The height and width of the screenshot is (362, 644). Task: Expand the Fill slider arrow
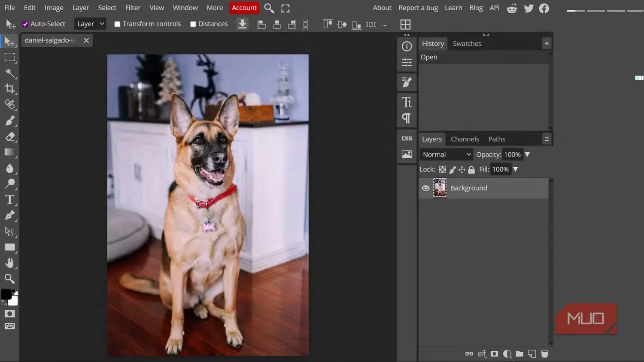pyautogui.click(x=516, y=169)
